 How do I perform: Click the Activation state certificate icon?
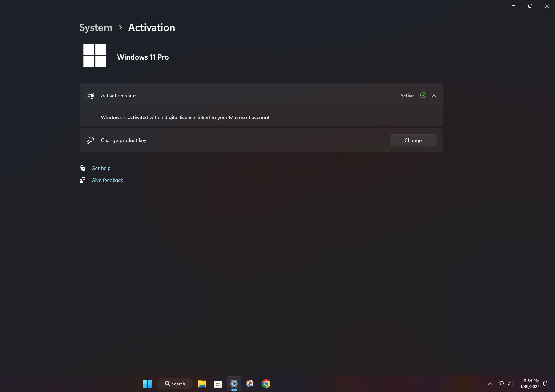click(x=90, y=96)
